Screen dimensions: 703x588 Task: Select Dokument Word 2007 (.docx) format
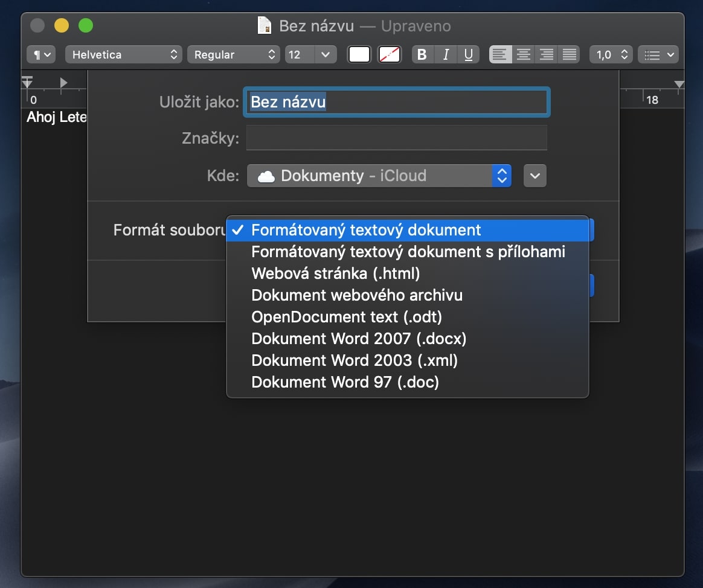(x=359, y=339)
